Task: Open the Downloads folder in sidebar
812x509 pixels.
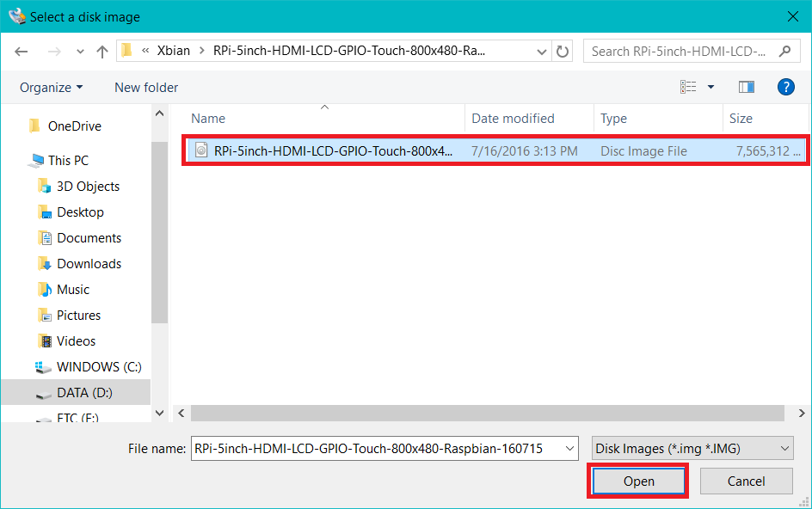Action: pos(89,264)
